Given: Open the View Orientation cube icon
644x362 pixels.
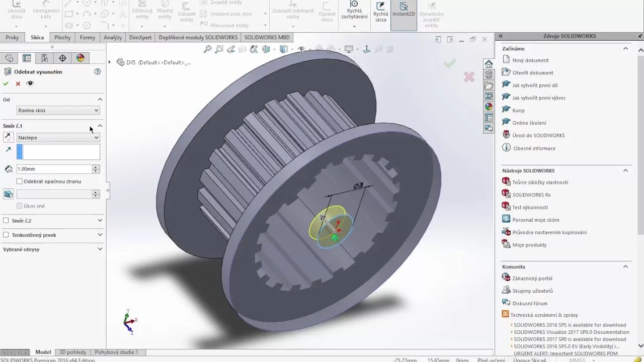Looking at the screenshot, I should coord(267,49).
